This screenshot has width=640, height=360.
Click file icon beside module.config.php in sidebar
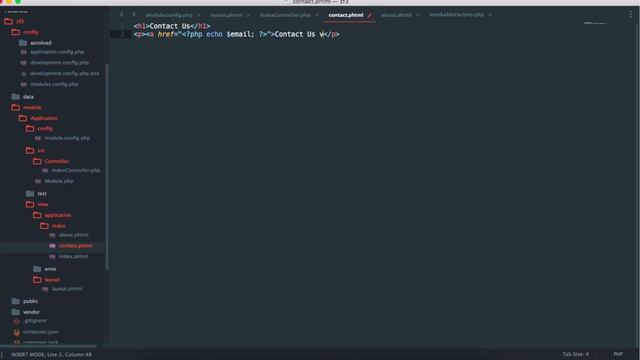coord(38,138)
